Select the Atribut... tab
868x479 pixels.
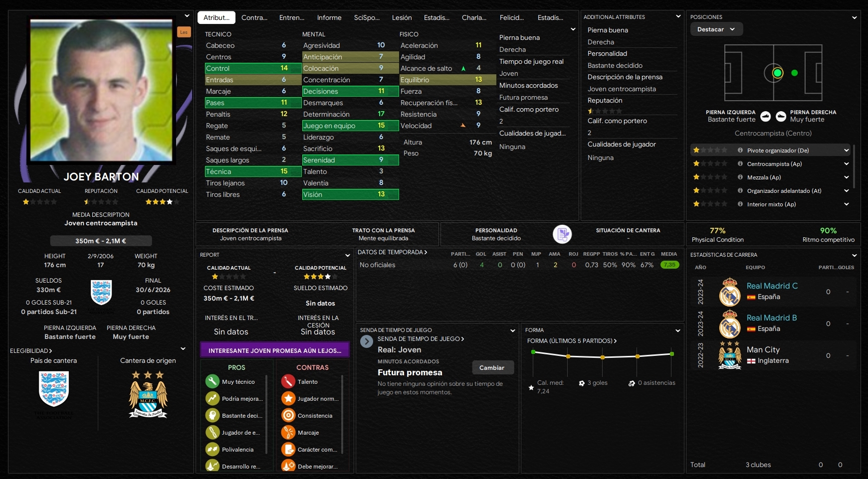(x=217, y=17)
